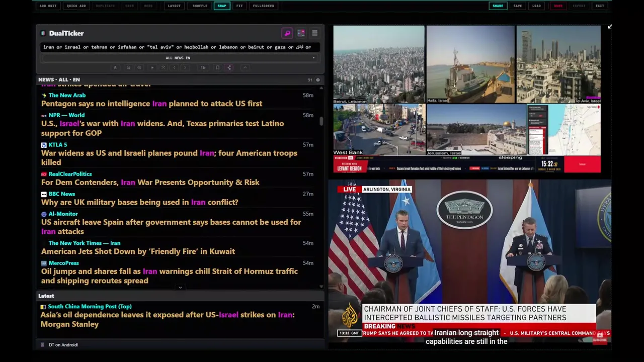Click the search query input field
The height and width of the screenshot is (362, 644).
pos(179,47)
